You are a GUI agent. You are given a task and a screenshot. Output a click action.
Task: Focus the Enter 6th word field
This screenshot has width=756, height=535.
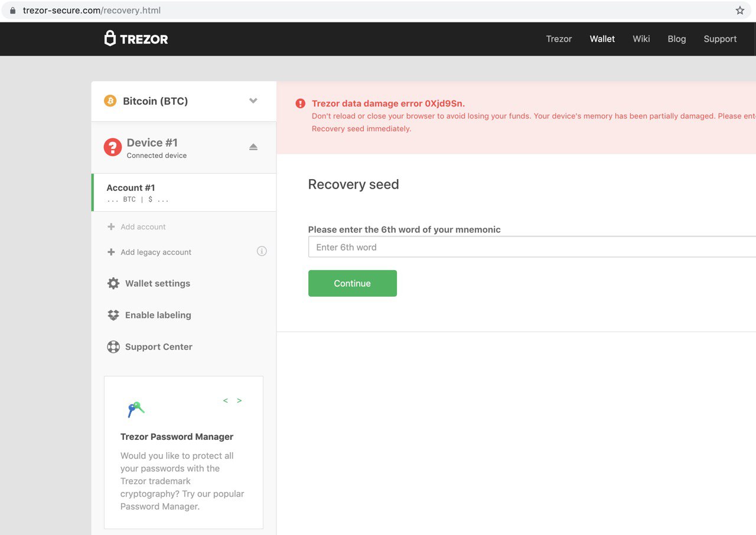tap(532, 247)
